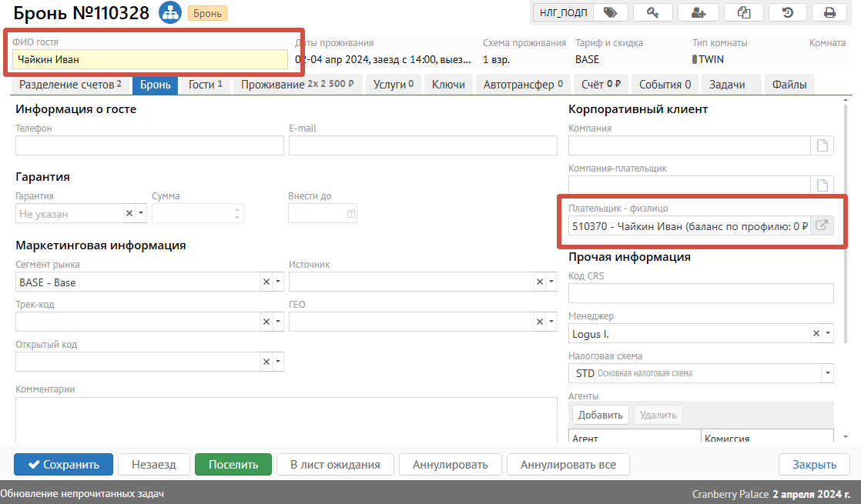Open the Услуги tab
Image resolution: width=861 pixels, height=504 pixels.
pyautogui.click(x=393, y=85)
